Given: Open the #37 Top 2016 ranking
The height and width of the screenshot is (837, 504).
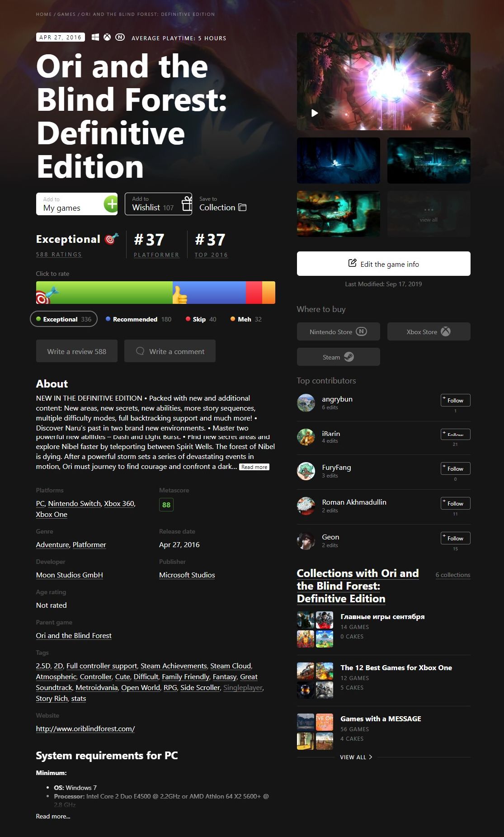Looking at the screenshot, I should click(211, 245).
